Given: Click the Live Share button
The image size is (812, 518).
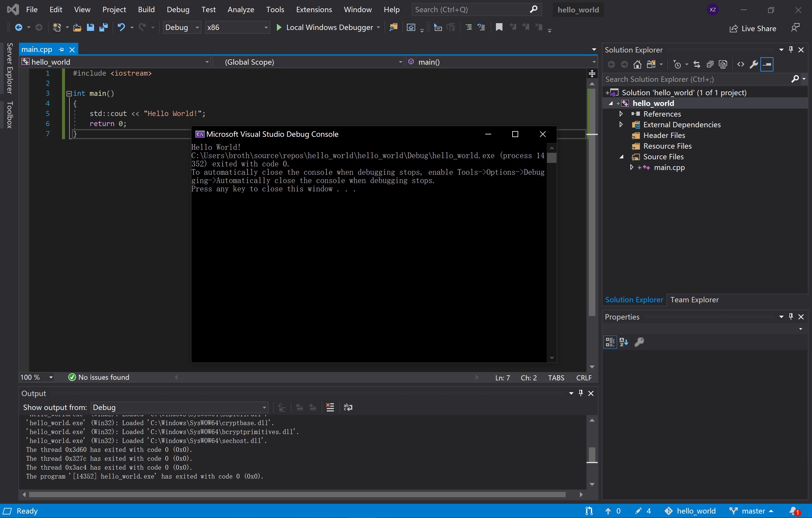Looking at the screenshot, I should pyautogui.click(x=752, y=29).
